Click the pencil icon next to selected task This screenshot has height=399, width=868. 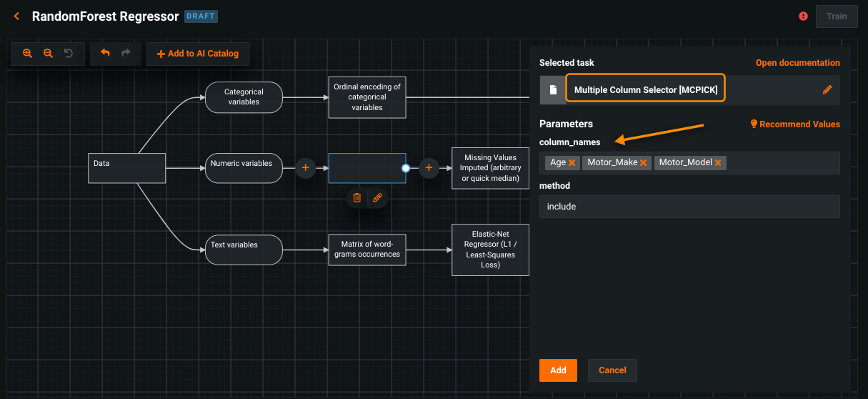pos(827,90)
